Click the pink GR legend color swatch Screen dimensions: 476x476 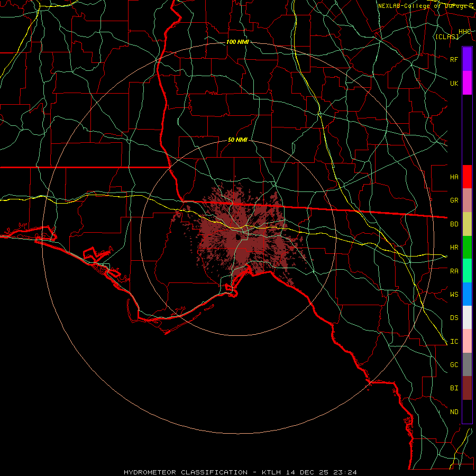pos(467,200)
